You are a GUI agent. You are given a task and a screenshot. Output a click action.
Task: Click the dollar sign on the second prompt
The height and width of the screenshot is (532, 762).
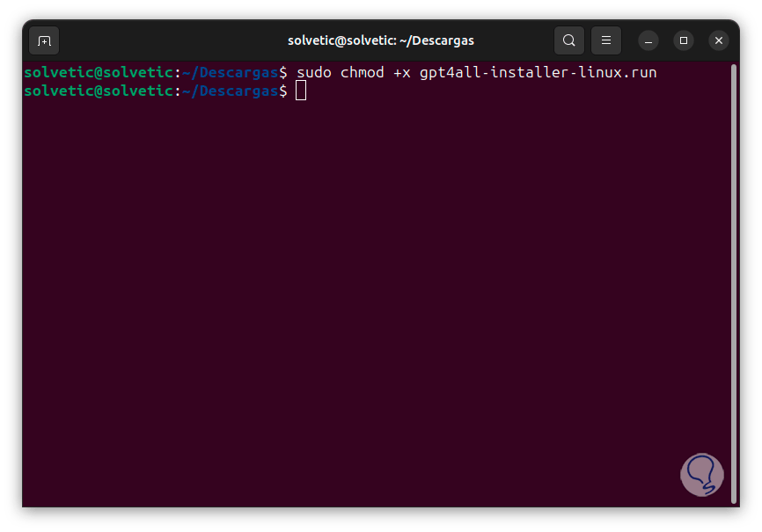coord(283,91)
